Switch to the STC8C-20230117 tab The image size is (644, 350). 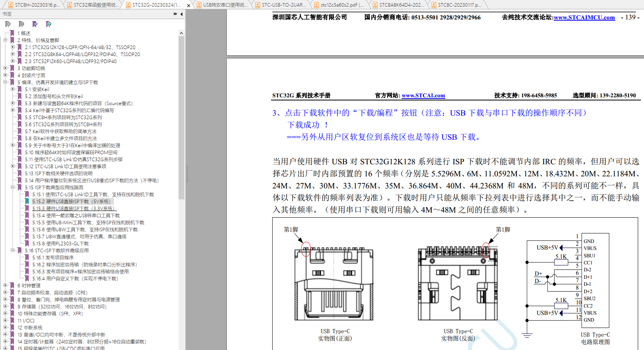click(457, 5)
